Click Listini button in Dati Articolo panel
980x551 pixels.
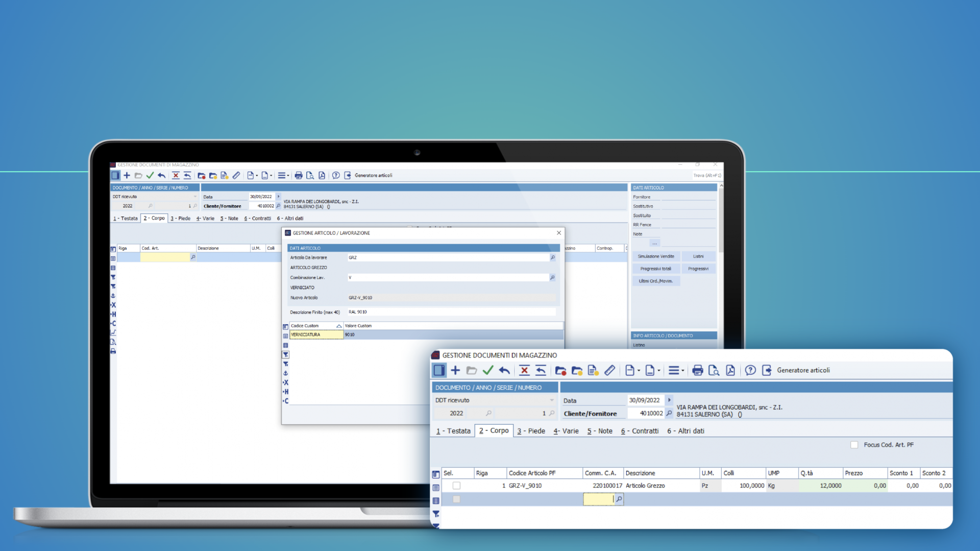coord(698,256)
